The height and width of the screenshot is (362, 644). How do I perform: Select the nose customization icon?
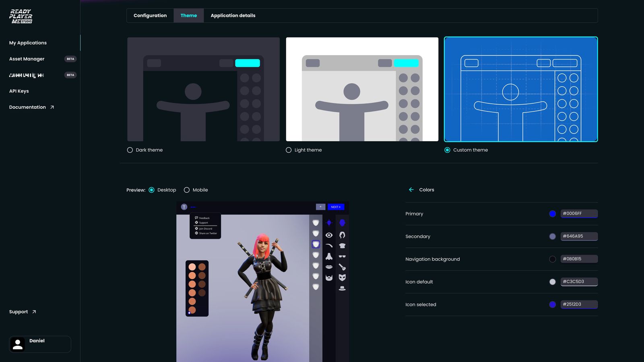[x=328, y=256]
